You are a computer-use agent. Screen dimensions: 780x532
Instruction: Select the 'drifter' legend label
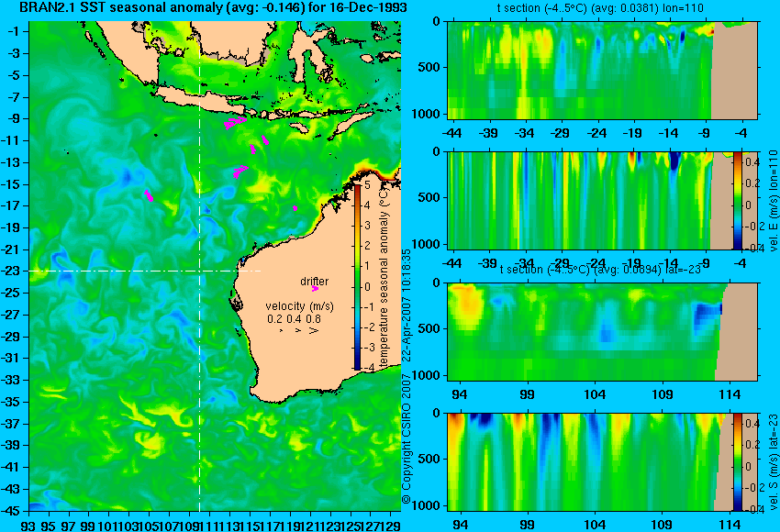click(x=315, y=282)
